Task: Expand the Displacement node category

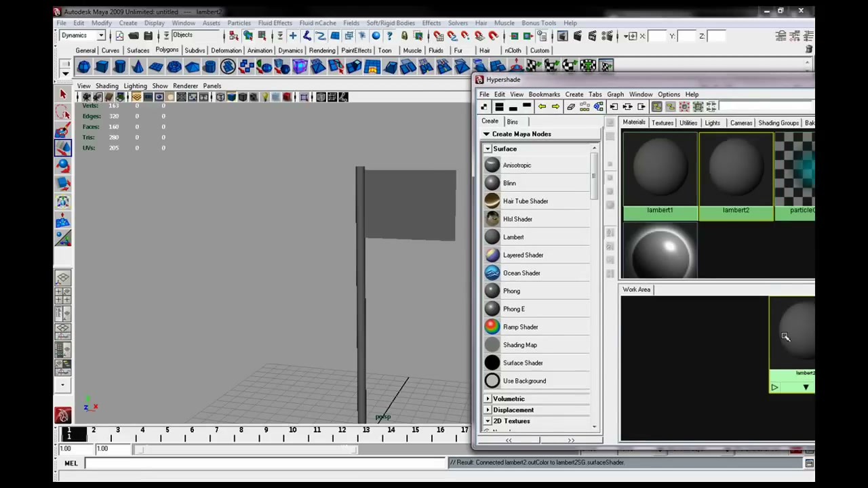Action: pyautogui.click(x=488, y=410)
